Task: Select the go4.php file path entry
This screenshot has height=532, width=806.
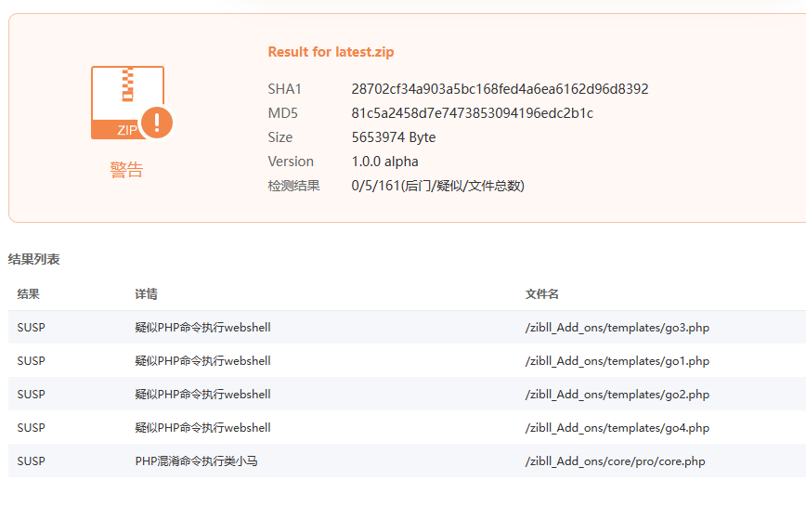Action: click(x=617, y=428)
